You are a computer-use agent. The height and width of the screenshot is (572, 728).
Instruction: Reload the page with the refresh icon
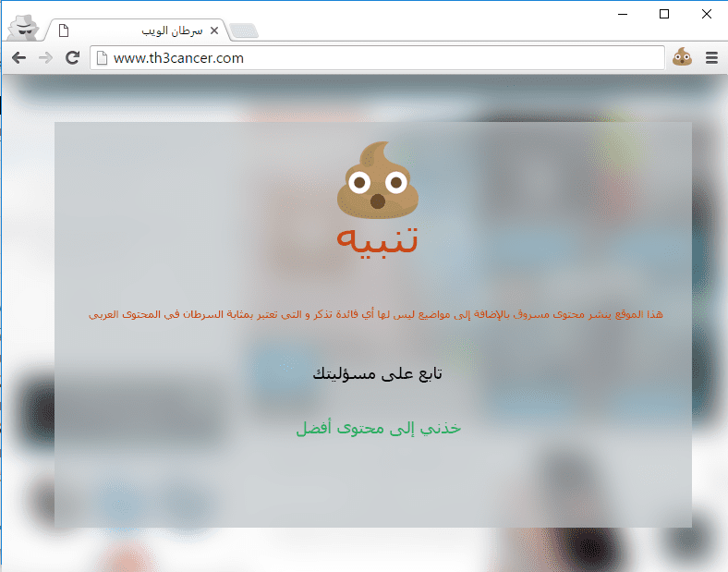click(x=72, y=58)
